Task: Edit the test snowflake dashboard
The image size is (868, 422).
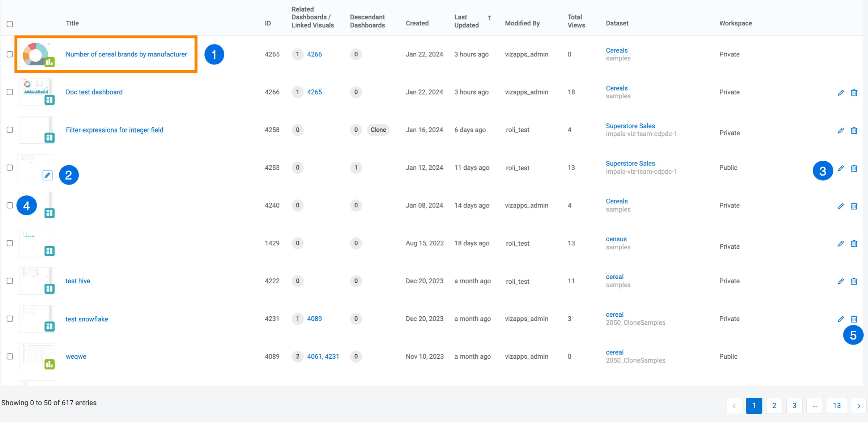Action: (x=841, y=319)
